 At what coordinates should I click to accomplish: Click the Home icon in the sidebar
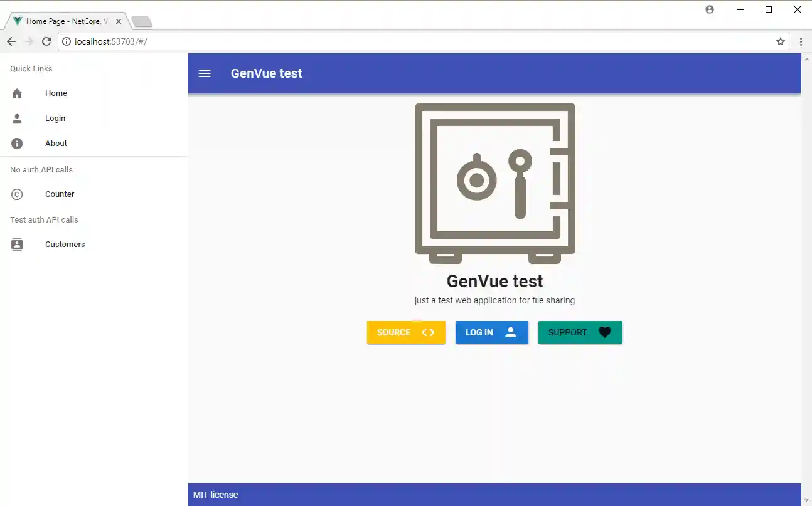click(16, 93)
